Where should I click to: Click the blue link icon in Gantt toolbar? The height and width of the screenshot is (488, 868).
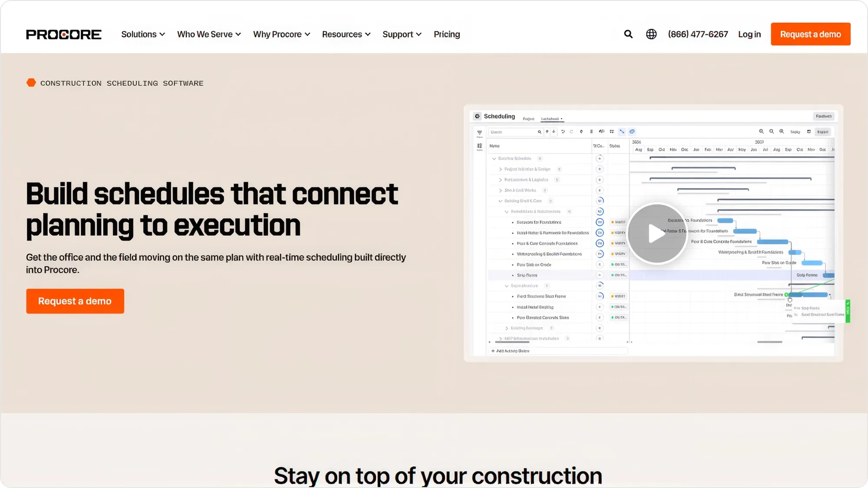[632, 132]
